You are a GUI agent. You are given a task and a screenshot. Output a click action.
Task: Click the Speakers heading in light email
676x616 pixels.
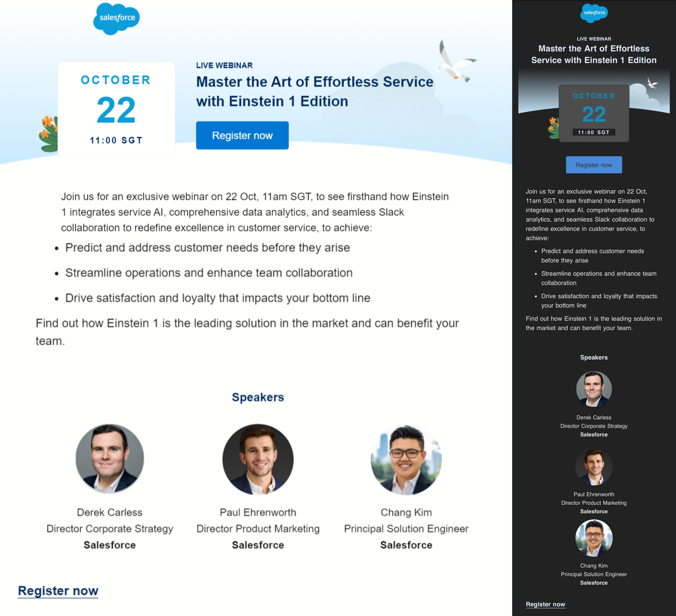[258, 397]
